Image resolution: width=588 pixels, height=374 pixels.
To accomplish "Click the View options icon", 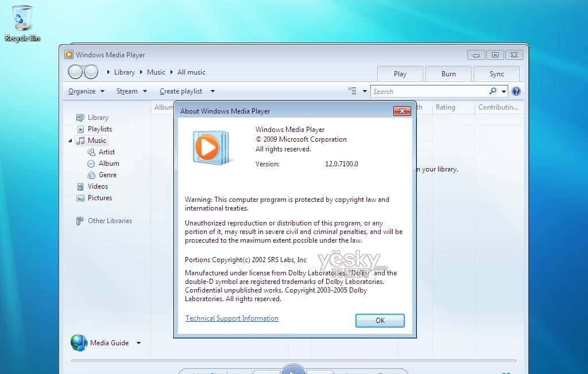I will 352,91.
